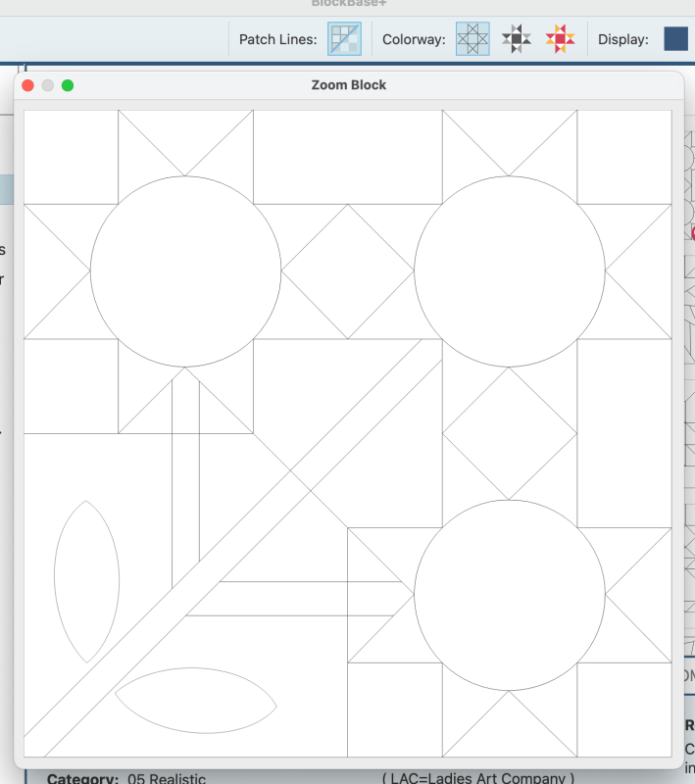Click the diamond between the top circles
Viewport: 695px width, 784px height.
[348, 271]
